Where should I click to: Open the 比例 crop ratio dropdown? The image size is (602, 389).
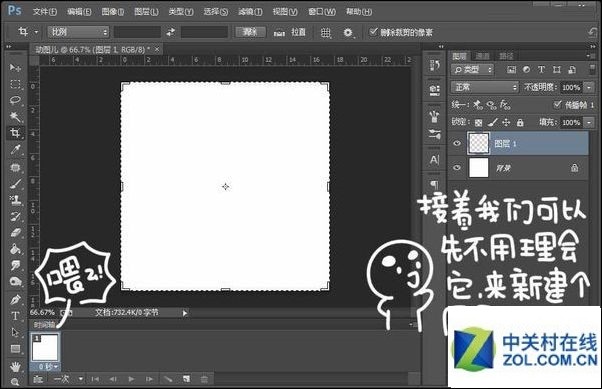coord(78,32)
